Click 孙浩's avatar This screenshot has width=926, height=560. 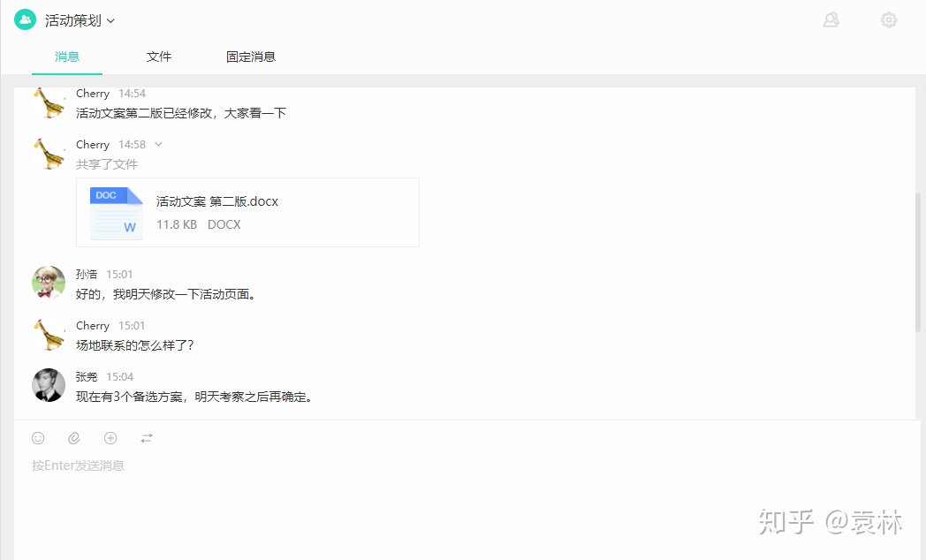49,282
